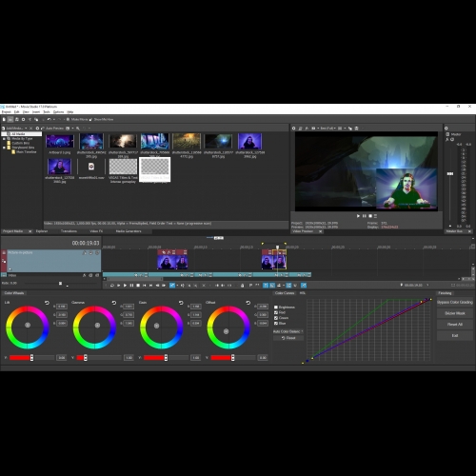Open the preview quality Best (Full) dropdown
Image resolution: width=476 pixels, height=476 pixels.
click(x=327, y=129)
